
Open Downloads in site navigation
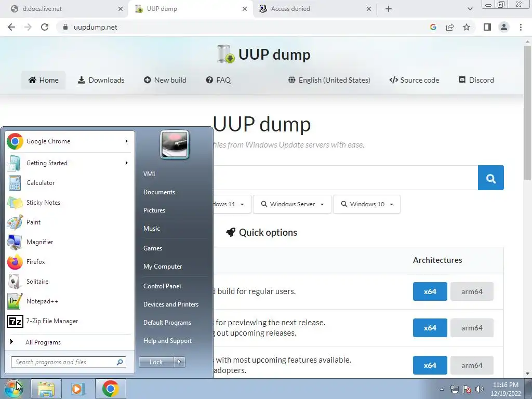[x=101, y=80]
